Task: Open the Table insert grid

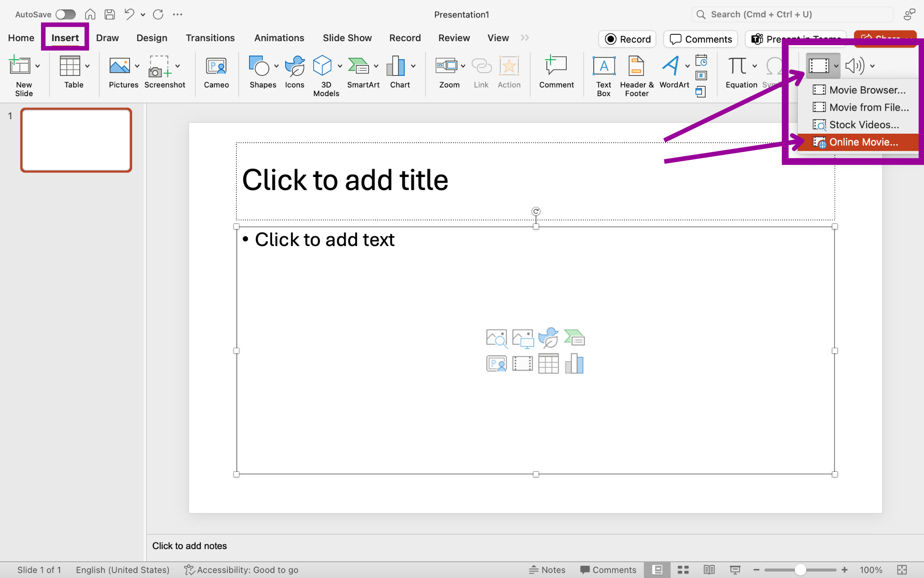Action: click(70, 66)
